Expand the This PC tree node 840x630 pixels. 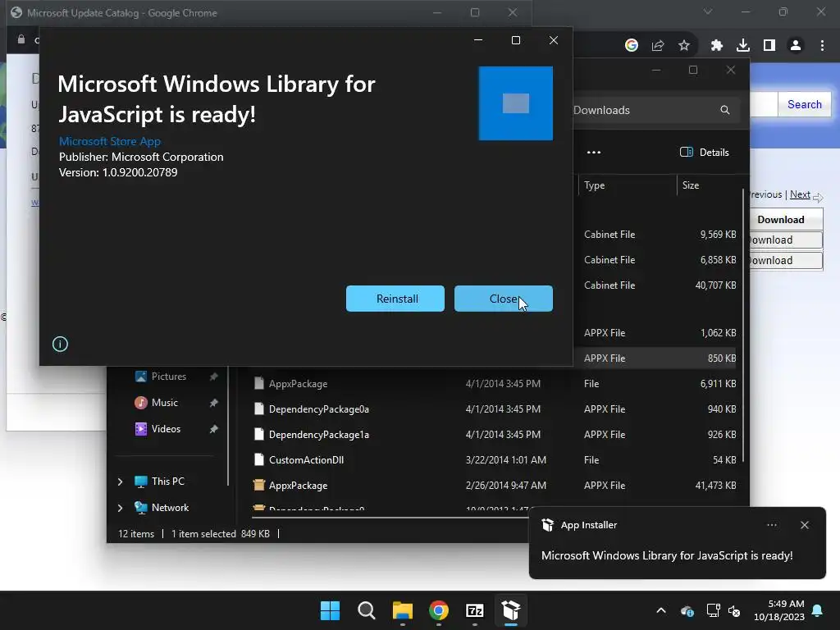click(x=121, y=482)
